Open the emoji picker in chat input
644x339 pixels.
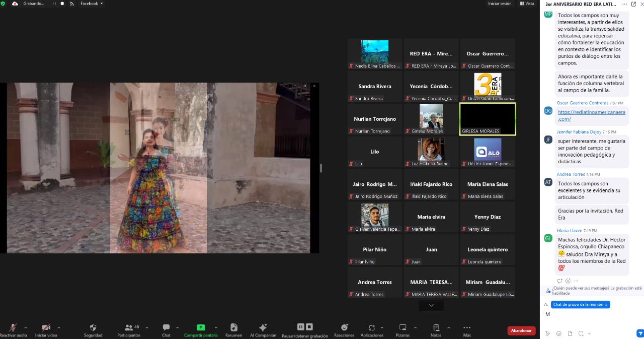tap(559, 333)
